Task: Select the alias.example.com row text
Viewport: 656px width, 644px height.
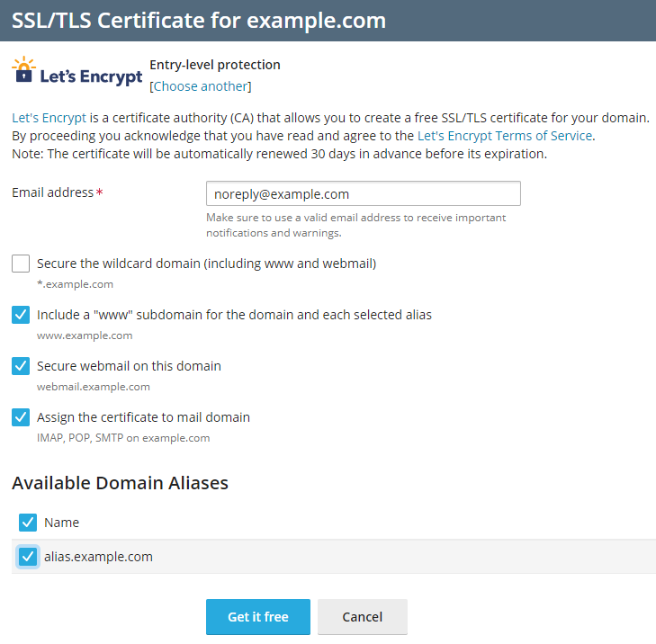Action: tap(98, 557)
